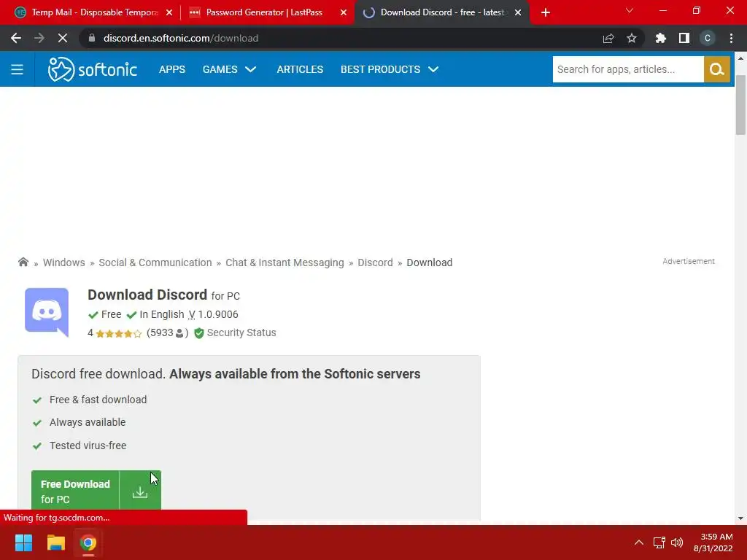Click 'Free & fast download' text
The width and height of the screenshot is (747, 560).
(x=98, y=400)
